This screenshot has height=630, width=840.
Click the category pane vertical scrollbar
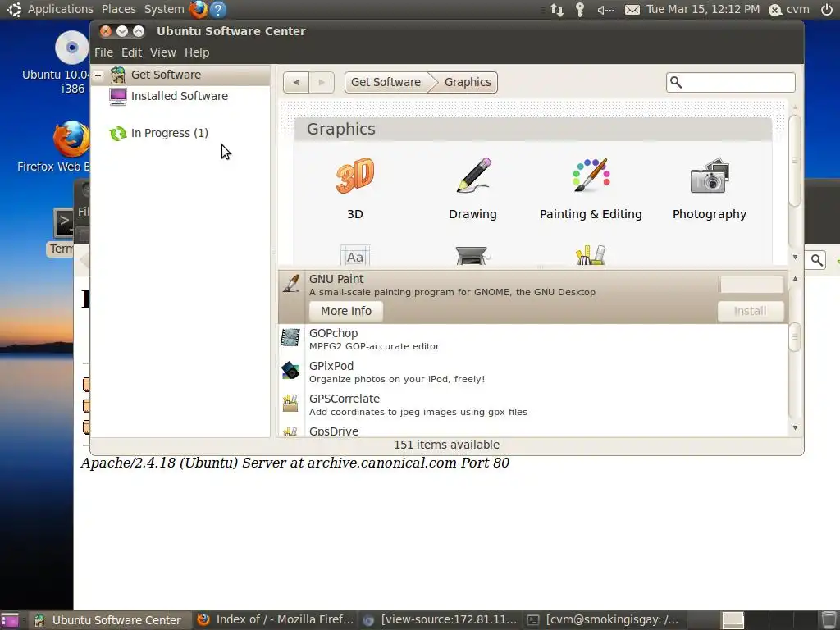tap(795, 160)
